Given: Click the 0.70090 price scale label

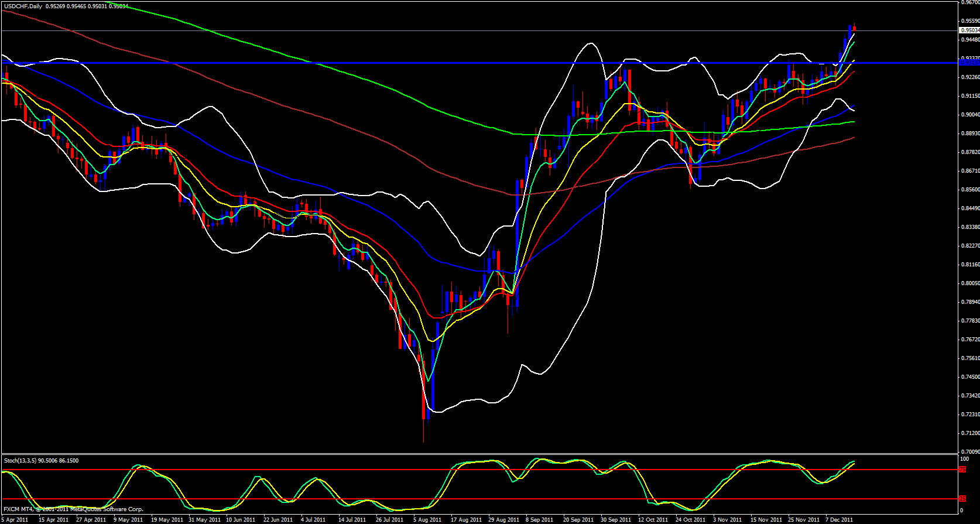Looking at the screenshot, I should [970, 451].
